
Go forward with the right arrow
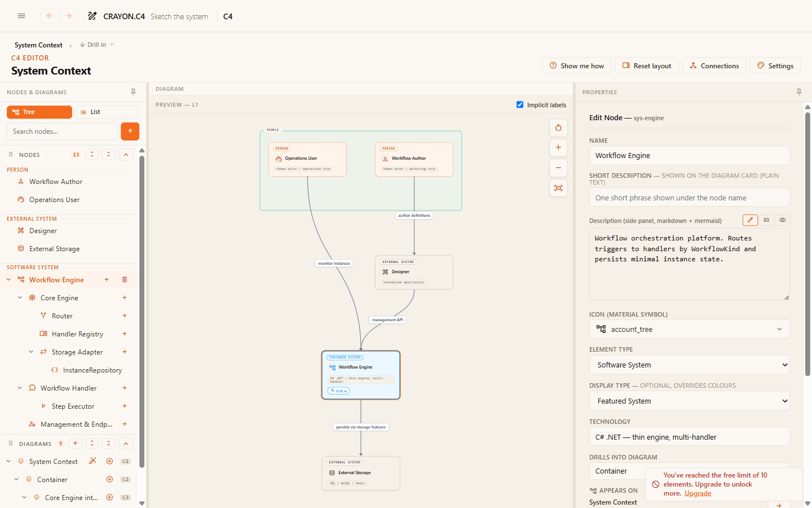tap(68, 16)
